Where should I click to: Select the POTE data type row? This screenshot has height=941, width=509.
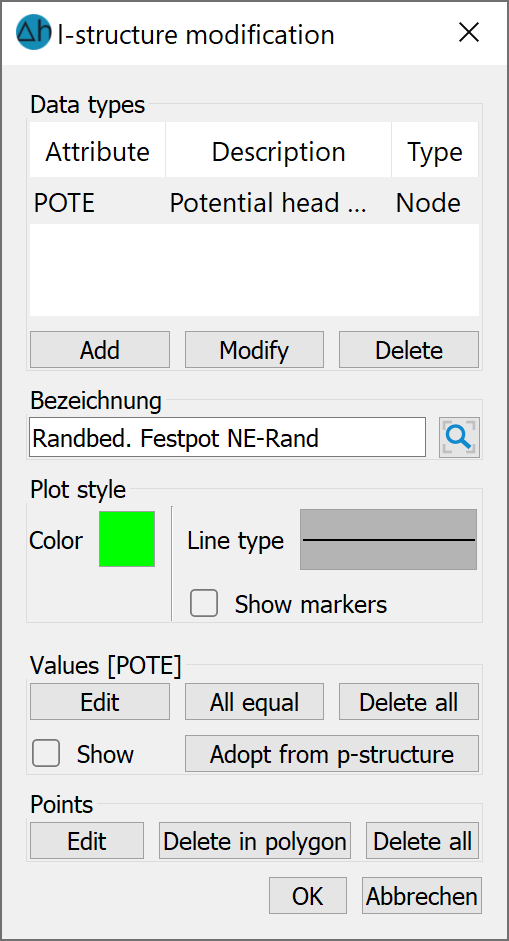(x=254, y=203)
